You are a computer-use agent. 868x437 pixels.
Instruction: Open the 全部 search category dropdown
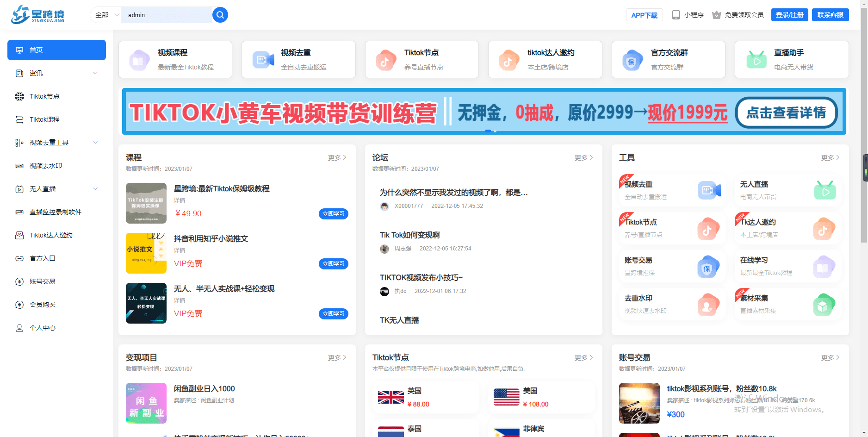[105, 15]
